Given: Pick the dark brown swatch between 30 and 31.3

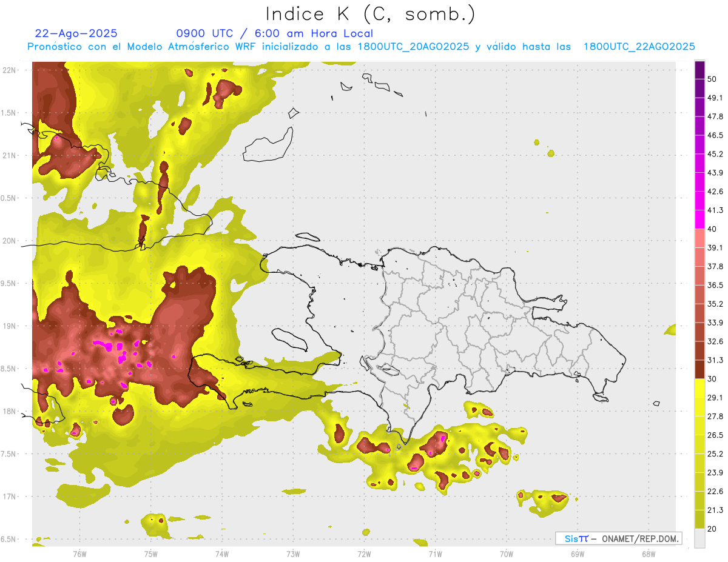Looking at the screenshot, I should coord(700,370).
